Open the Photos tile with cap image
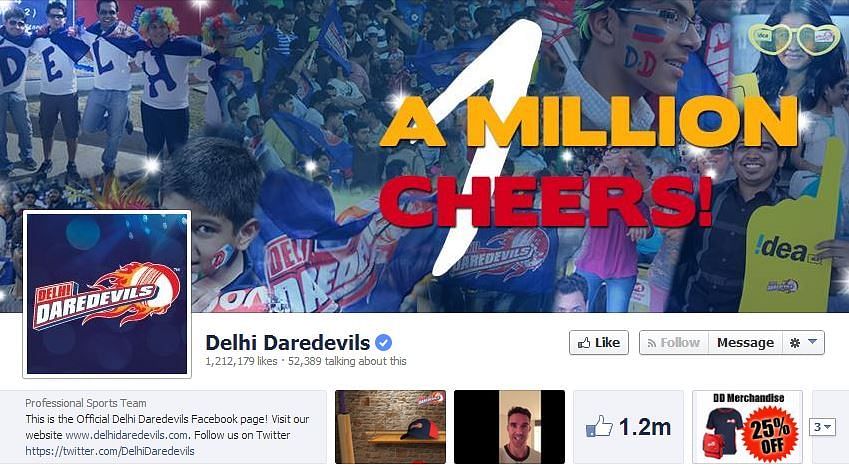The width and height of the screenshot is (849, 468). pyautogui.click(x=390, y=427)
